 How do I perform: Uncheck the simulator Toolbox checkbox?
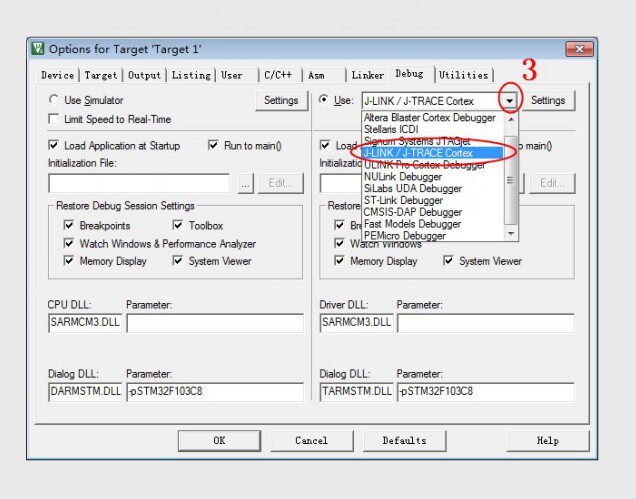click(178, 225)
